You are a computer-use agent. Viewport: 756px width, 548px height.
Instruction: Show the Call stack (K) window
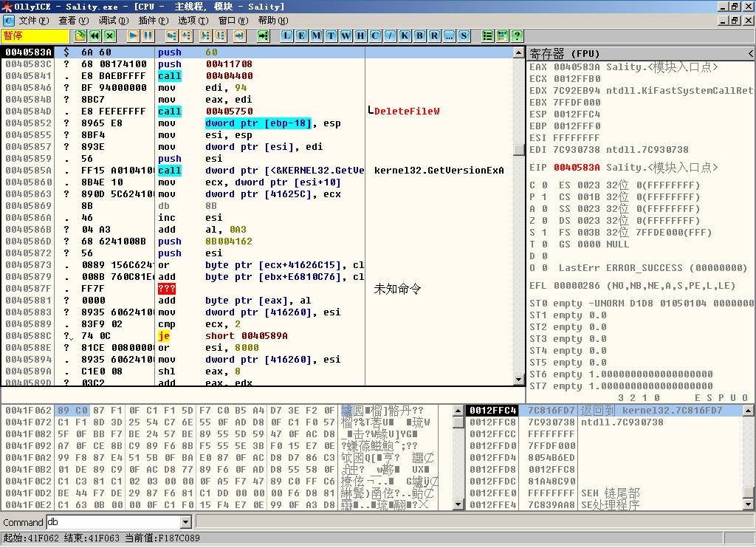405,35
